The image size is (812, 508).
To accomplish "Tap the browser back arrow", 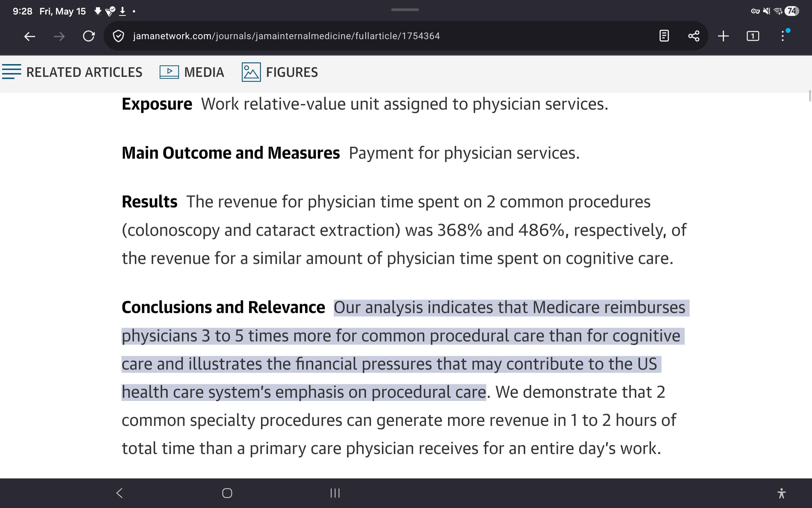I will 30,36.
